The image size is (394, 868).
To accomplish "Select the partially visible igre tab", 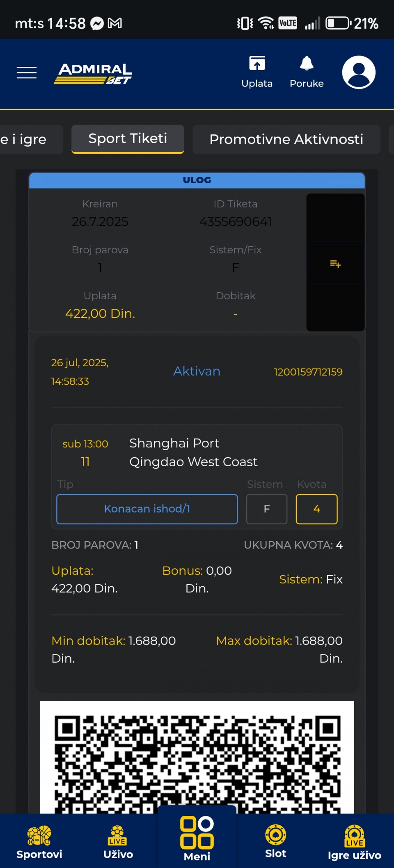I will point(29,139).
